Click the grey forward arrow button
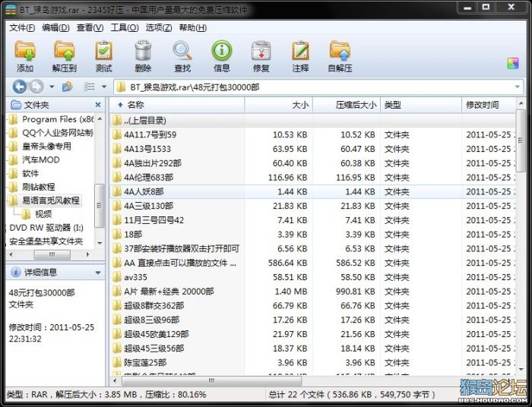This screenshot has width=532, height=407. point(36,87)
